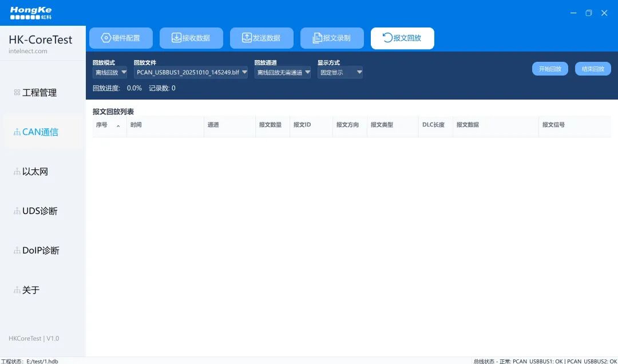Open the UDS诊断 sidebar item

pyautogui.click(x=43, y=211)
